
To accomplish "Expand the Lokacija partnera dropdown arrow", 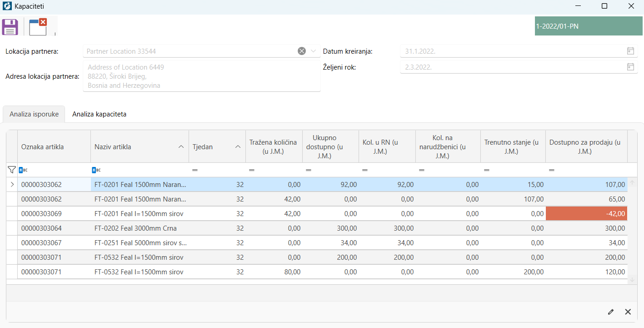I will click(313, 51).
